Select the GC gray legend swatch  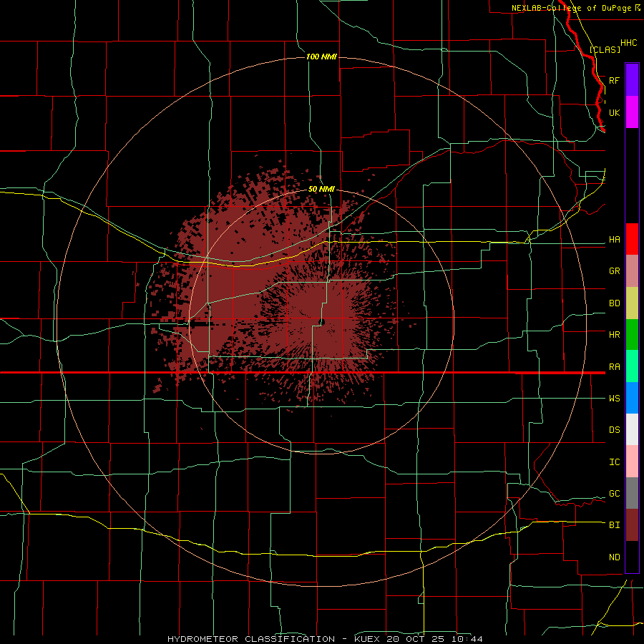[632, 493]
